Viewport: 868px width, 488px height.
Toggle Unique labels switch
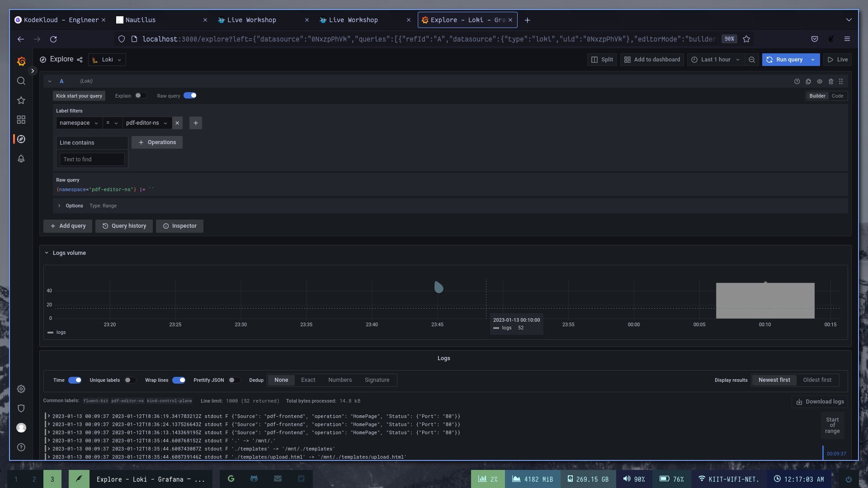coord(130,380)
